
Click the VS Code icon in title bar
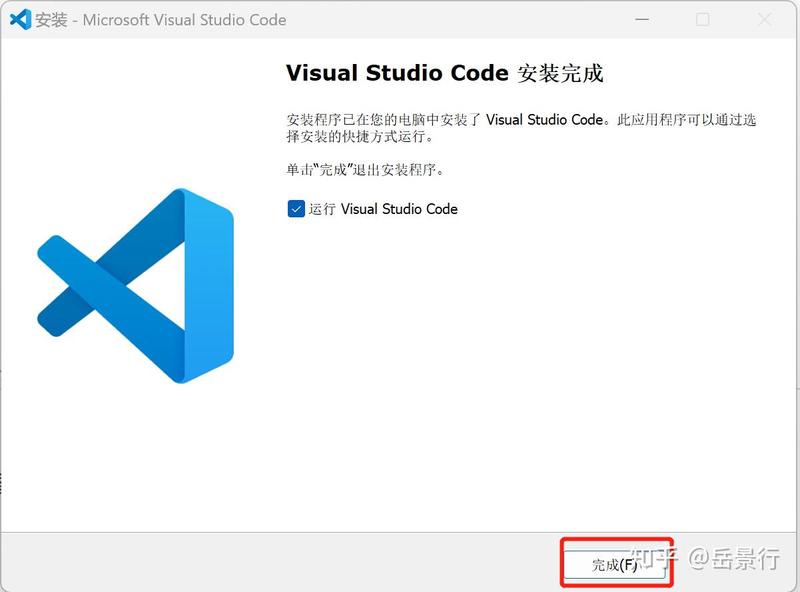point(20,19)
